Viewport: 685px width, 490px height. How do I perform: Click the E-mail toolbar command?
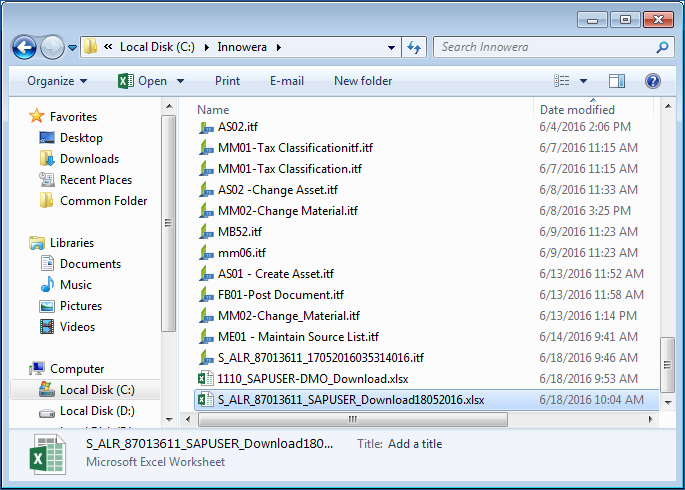pos(287,81)
